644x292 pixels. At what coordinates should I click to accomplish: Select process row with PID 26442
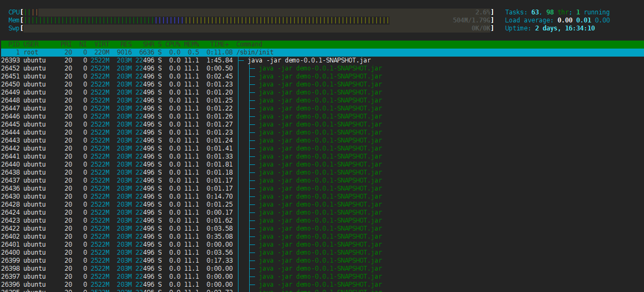[322, 148]
